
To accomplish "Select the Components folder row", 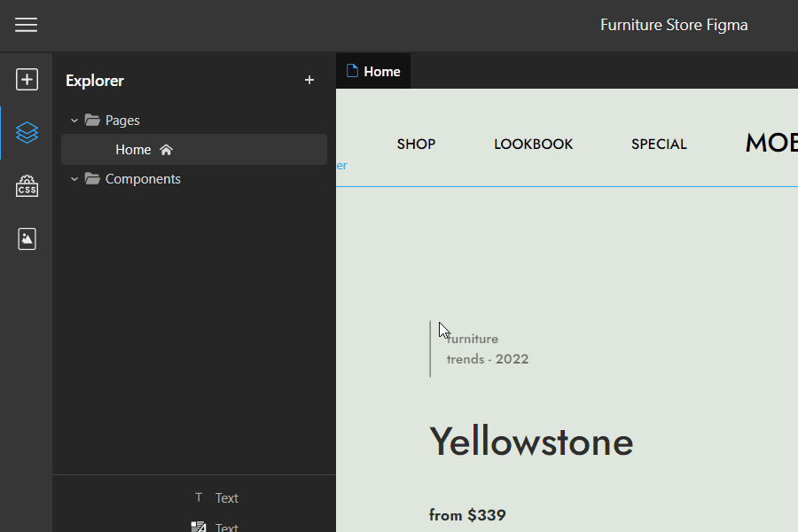I will (194, 179).
